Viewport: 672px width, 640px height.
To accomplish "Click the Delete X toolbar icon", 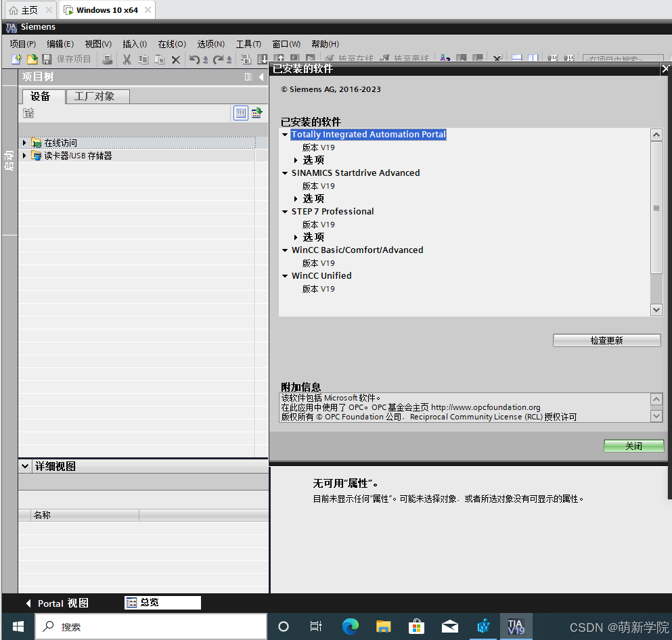I will (176, 60).
